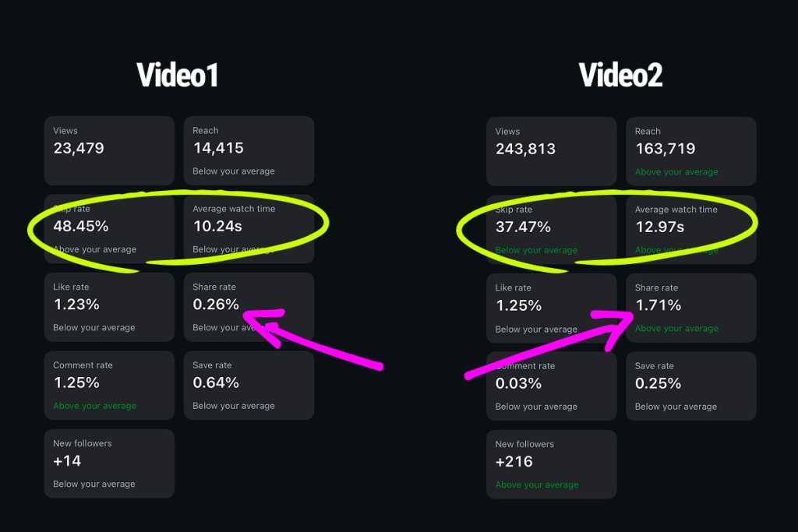This screenshot has width=798, height=532.
Task: Select Video2 Reach card showing 163,719
Action: click(691, 152)
